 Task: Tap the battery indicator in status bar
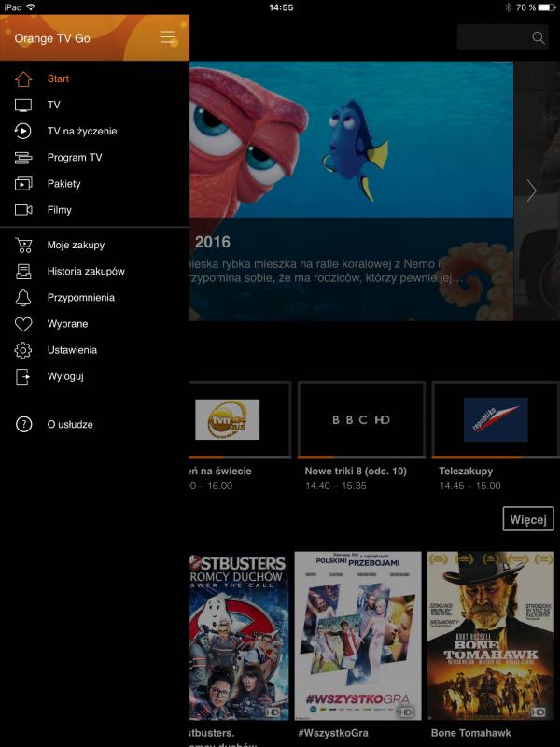click(x=547, y=7)
